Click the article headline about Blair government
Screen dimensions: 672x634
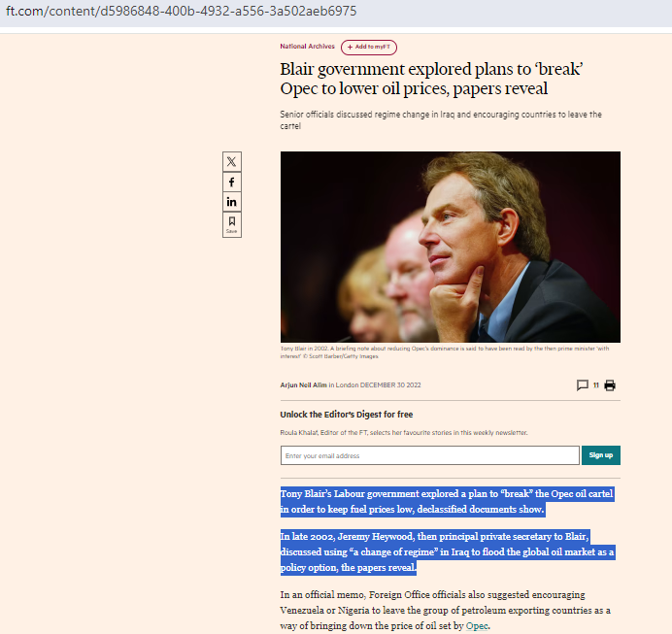tap(431, 79)
